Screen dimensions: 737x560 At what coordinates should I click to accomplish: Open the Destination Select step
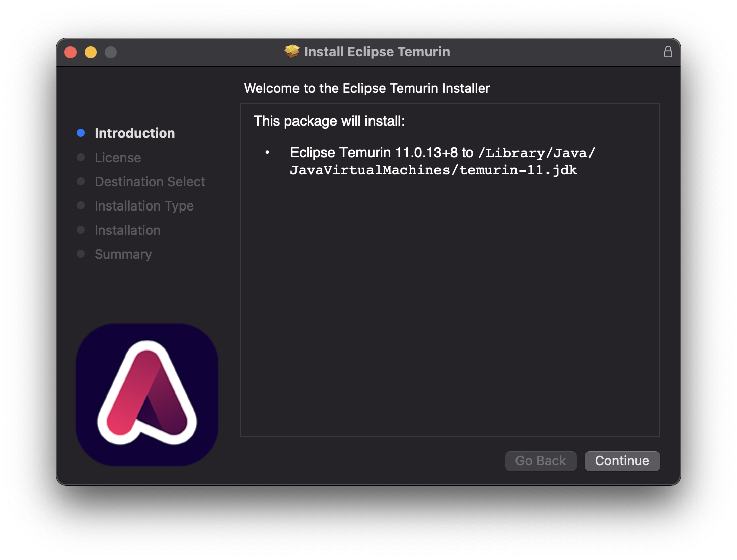pyautogui.click(x=150, y=181)
